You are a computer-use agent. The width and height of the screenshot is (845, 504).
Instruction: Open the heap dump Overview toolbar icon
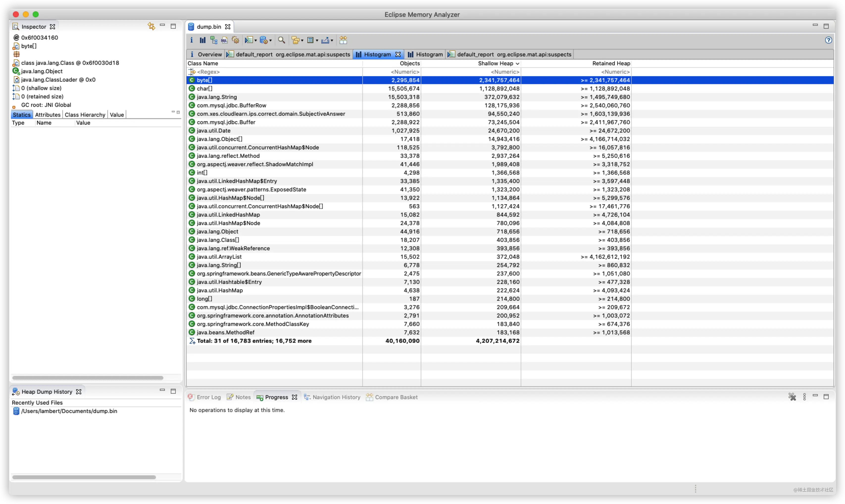pyautogui.click(x=191, y=40)
